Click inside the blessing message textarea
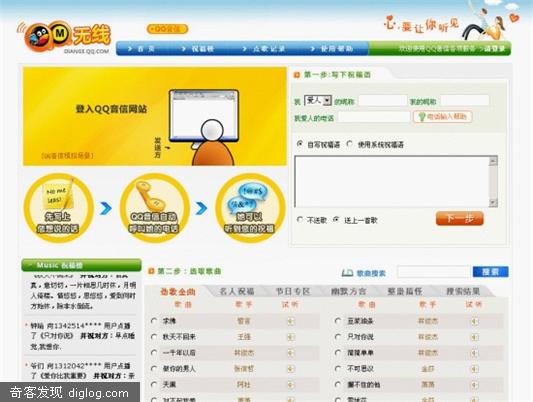The width and height of the screenshot is (533, 402). pyautogui.click(x=392, y=181)
